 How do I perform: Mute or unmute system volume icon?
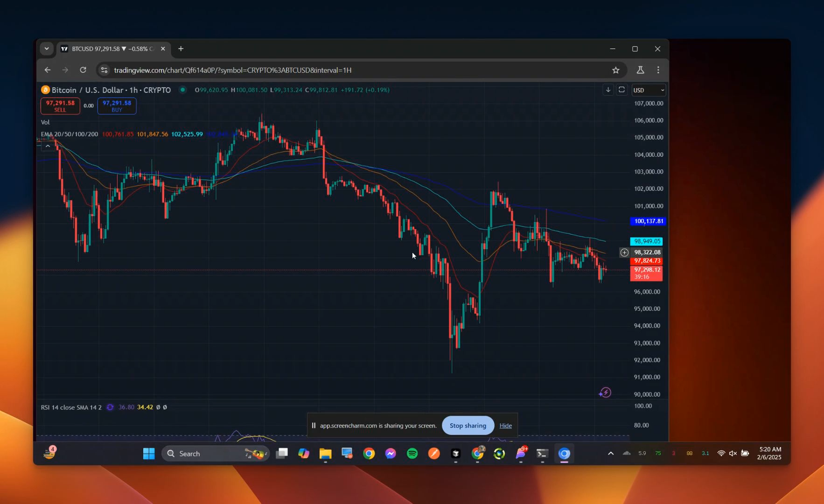[x=733, y=453]
